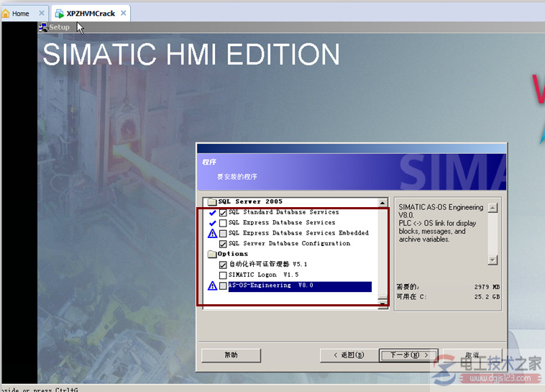Click warning icon beside SQL Express Services Embedded

[212, 233]
